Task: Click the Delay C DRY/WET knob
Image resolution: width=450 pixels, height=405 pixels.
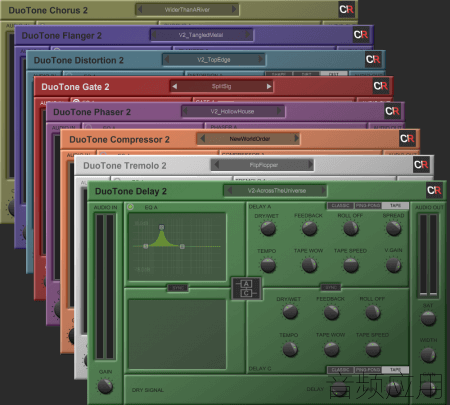Action: [x=290, y=312]
